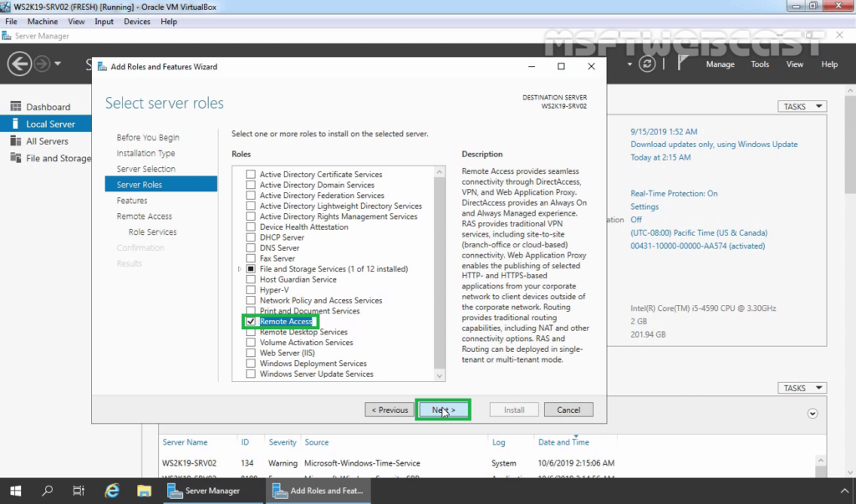Check Active Directory Certificate Services
The image size is (856, 504).
251,174
